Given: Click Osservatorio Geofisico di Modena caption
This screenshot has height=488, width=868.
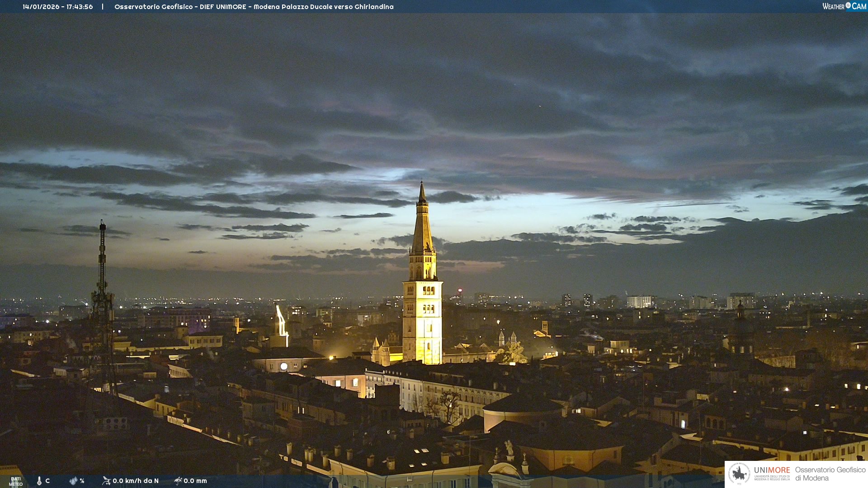Looking at the screenshot, I should [x=830, y=474].
